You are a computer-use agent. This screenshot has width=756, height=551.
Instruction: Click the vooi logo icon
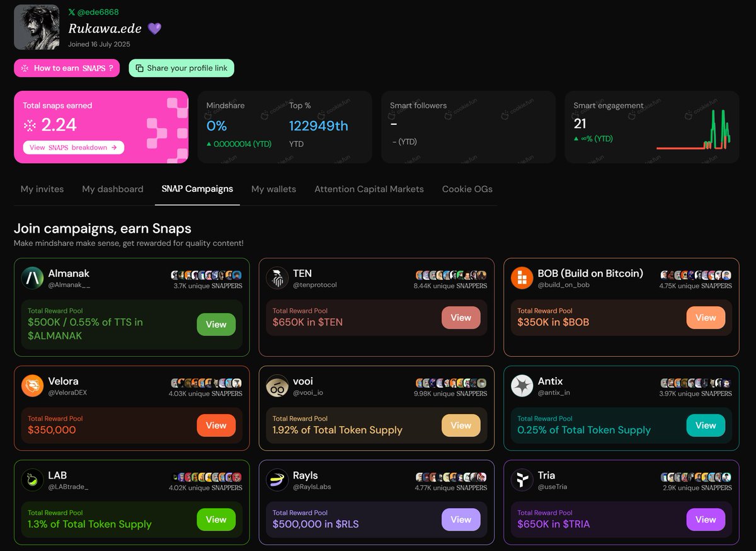[277, 386]
